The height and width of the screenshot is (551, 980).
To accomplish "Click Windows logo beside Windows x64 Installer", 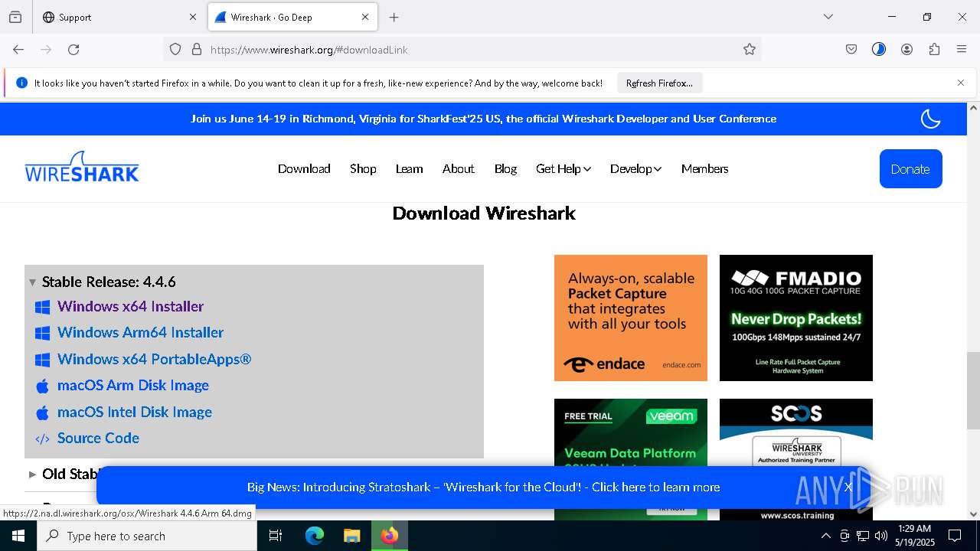I will tap(43, 307).
